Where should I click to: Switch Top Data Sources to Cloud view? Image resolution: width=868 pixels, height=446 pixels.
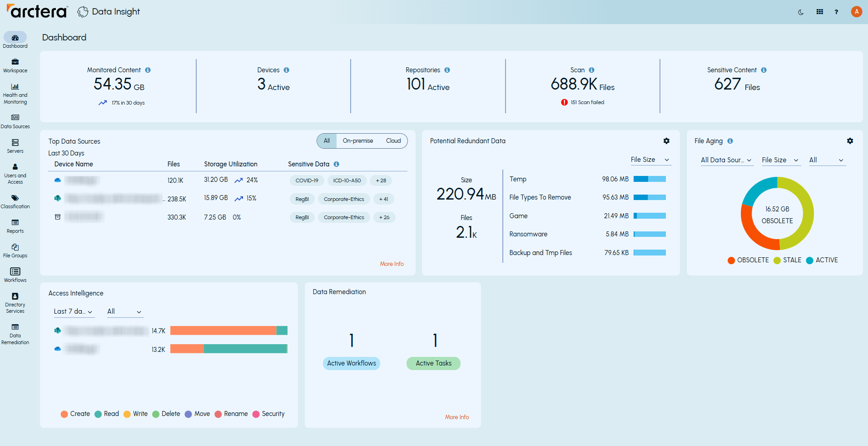[x=393, y=141]
